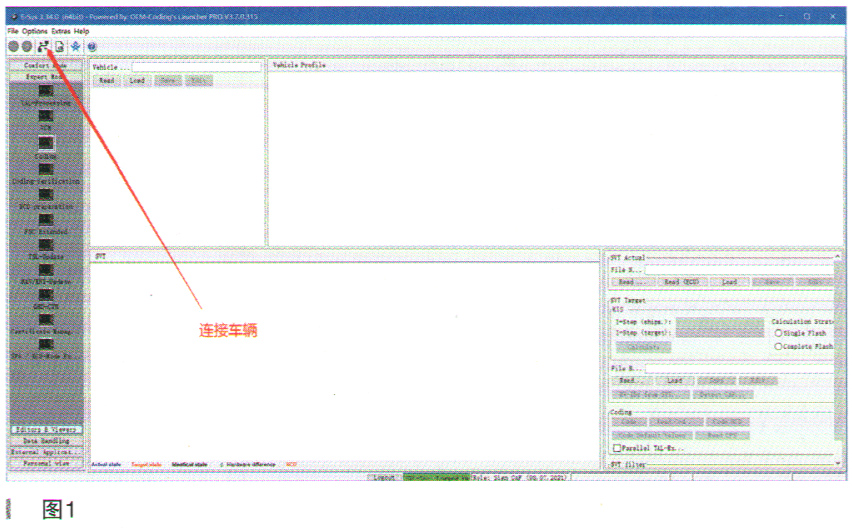This screenshot has width=852, height=531.
Task: Select the TSL-Update sidebar icon
Action: click(x=46, y=244)
